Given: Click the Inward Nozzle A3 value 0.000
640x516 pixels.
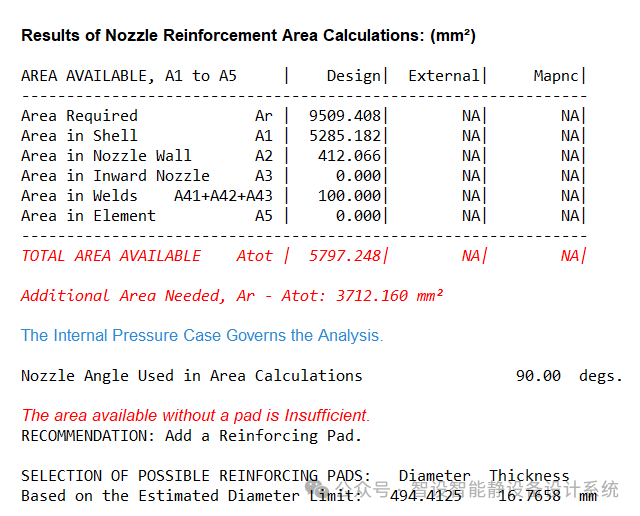Looking at the screenshot, I should click(358, 176).
